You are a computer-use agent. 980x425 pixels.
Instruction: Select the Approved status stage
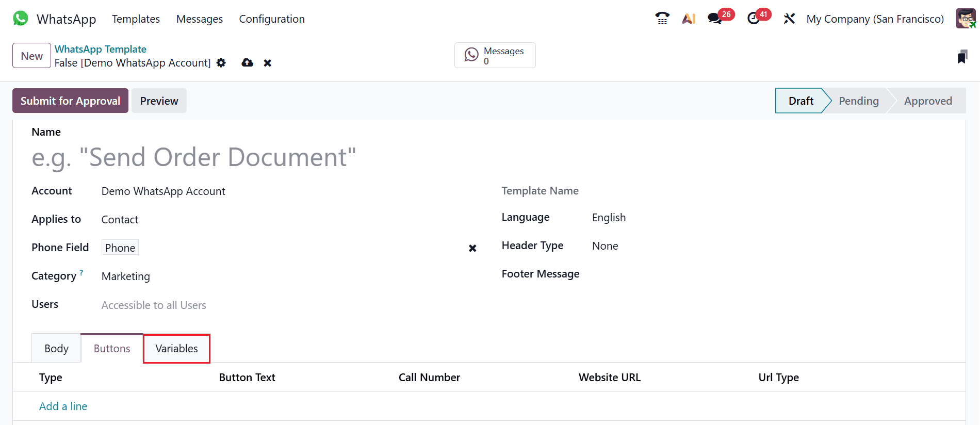point(928,101)
